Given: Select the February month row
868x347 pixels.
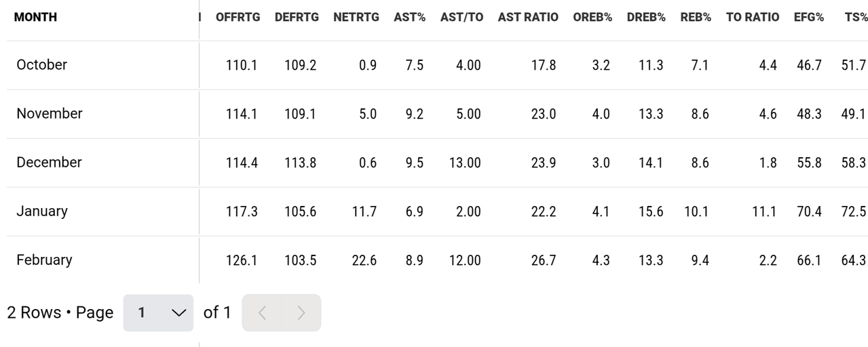Looking at the screenshot, I should tap(437, 260).
